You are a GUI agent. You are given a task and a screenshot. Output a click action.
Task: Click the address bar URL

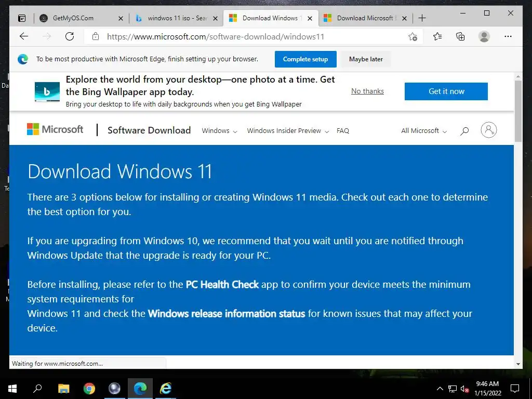click(216, 37)
